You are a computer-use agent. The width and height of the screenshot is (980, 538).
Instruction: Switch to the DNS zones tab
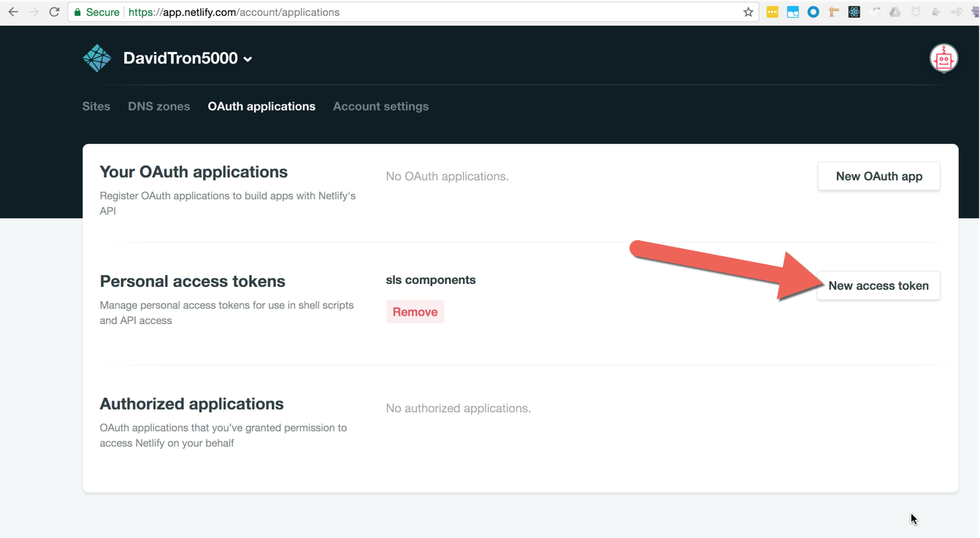click(158, 107)
